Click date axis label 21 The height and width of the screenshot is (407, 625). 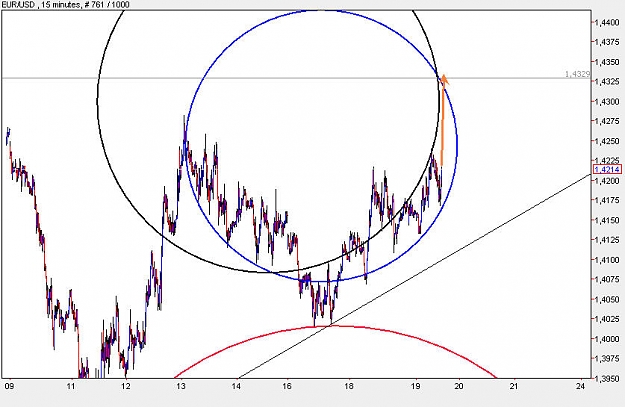coord(514,386)
